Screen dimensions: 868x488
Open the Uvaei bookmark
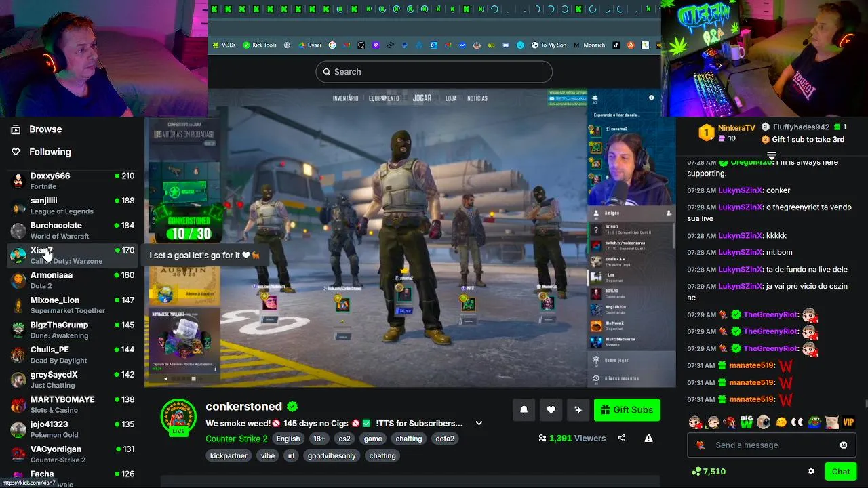(x=309, y=45)
